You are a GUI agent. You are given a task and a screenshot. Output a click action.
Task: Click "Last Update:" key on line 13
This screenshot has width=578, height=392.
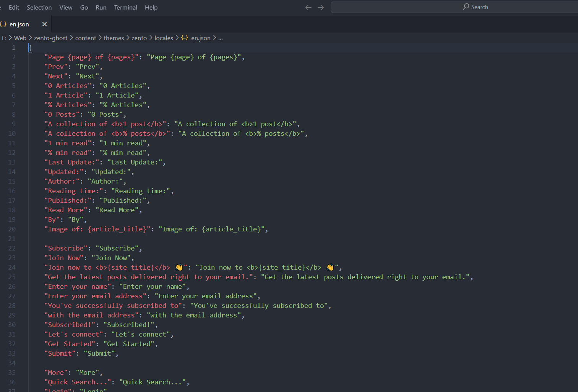[71, 162]
